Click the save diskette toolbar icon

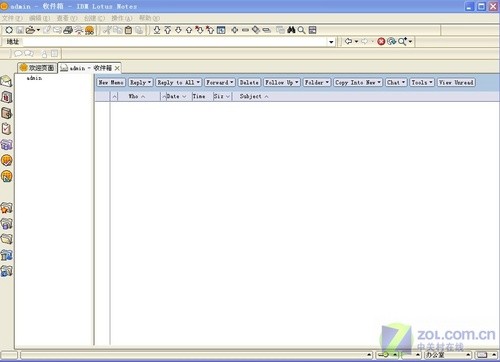(x=20, y=30)
